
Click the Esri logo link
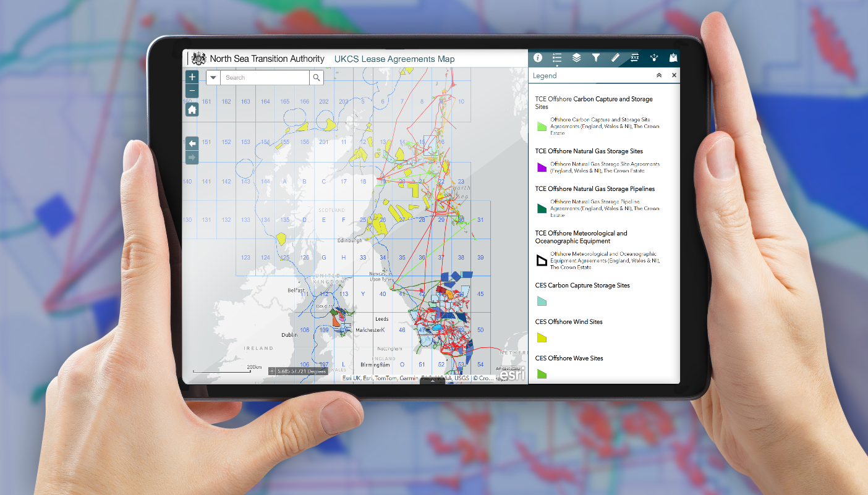(513, 374)
